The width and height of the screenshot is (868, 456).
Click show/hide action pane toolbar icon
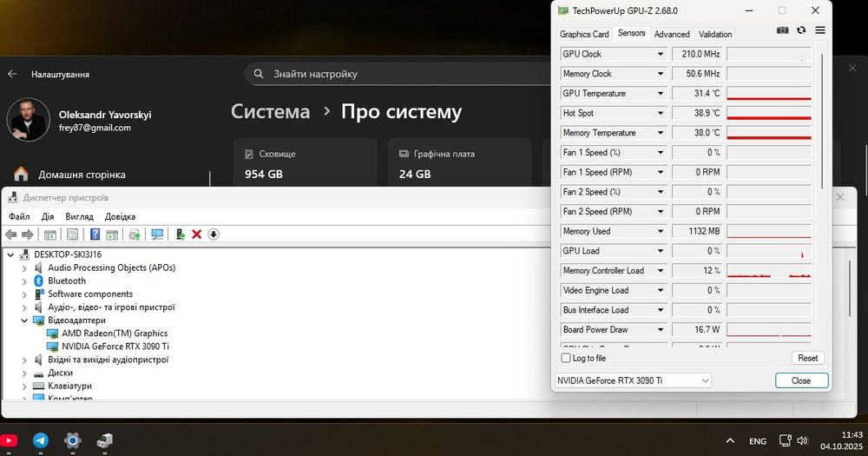[112, 235]
